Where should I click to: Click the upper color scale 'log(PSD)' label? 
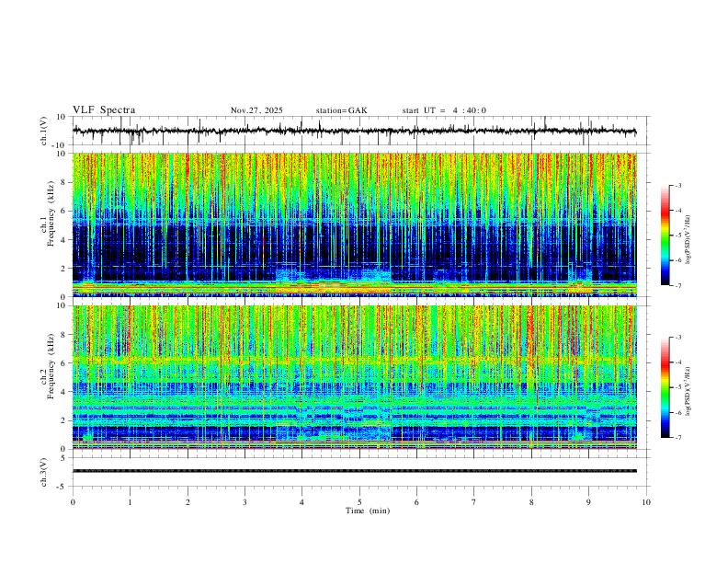point(688,240)
